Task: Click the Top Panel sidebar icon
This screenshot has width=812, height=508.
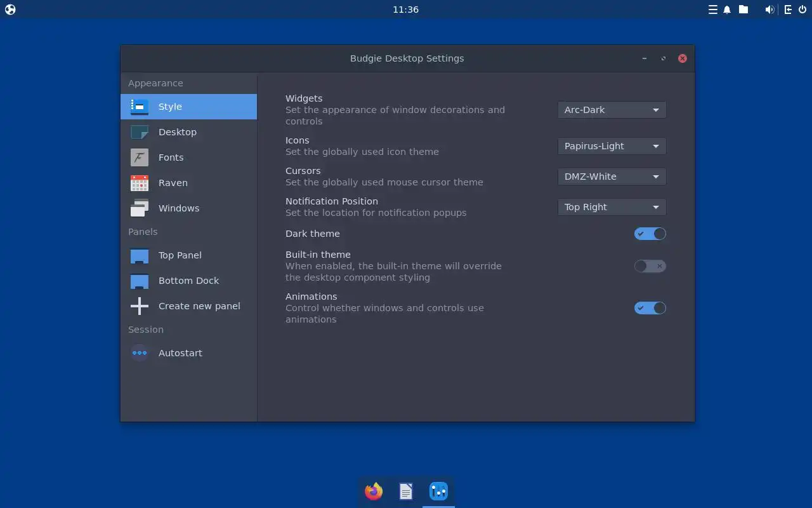Action: click(x=140, y=255)
